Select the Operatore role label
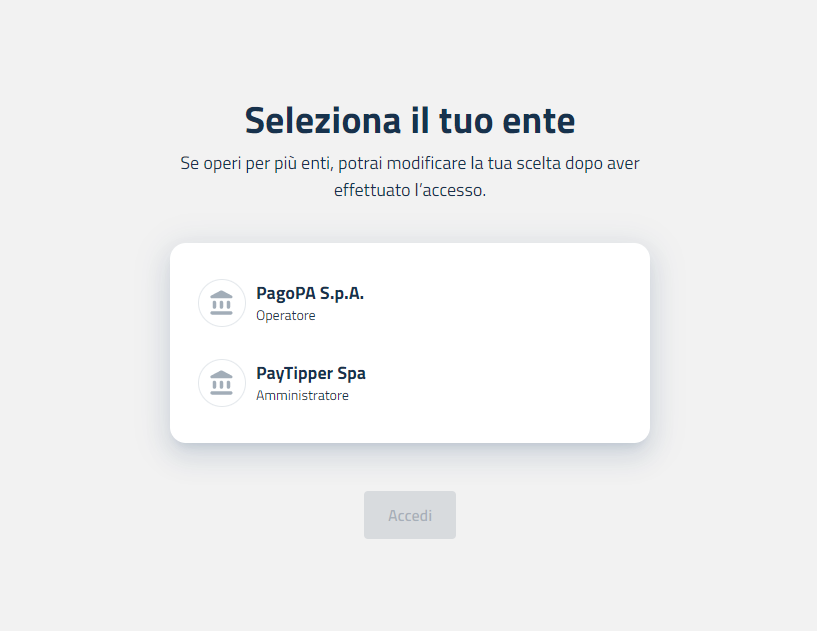Viewport: 817px width, 631px height. pos(286,316)
